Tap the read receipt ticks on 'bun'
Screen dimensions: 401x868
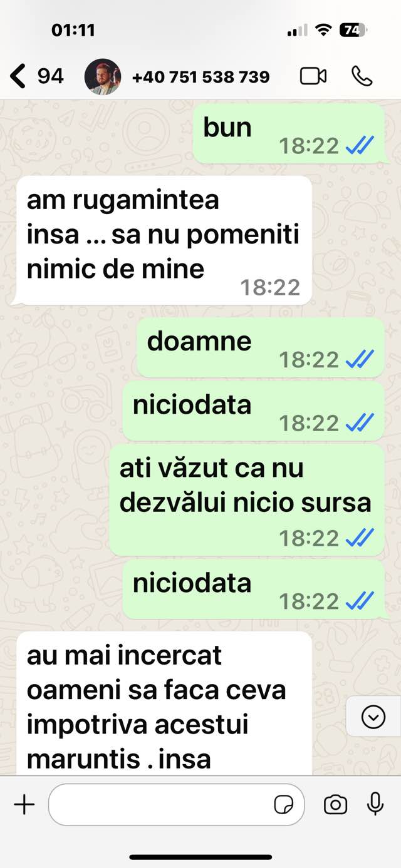(360, 146)
